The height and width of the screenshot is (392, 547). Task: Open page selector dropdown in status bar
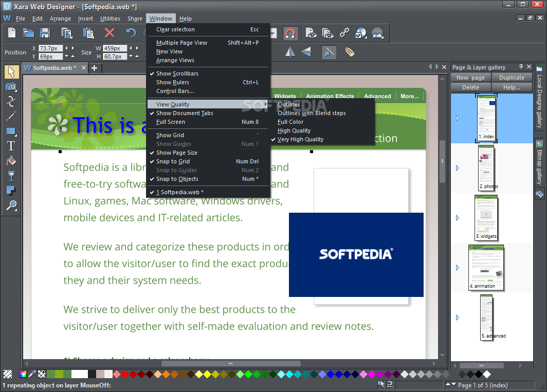tap(453, 385)
